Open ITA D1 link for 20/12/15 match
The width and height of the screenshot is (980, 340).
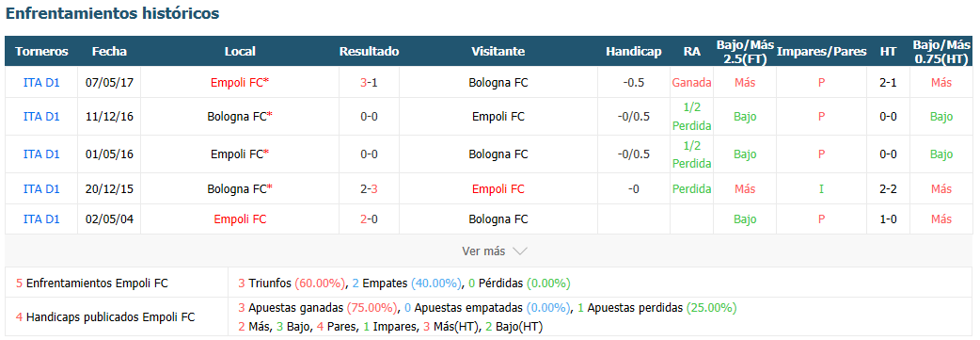click(x=41, y=188)
